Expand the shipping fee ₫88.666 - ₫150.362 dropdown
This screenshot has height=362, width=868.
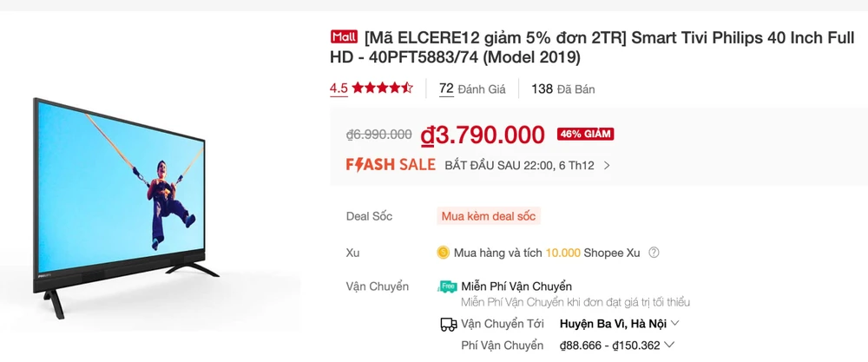[x=673, y=346]
